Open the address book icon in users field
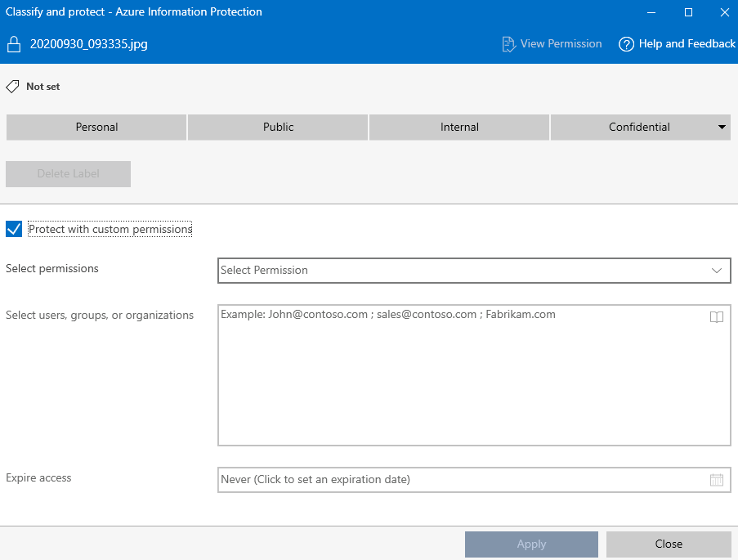This screenshot has width=738, height=560. coord(716,317)
